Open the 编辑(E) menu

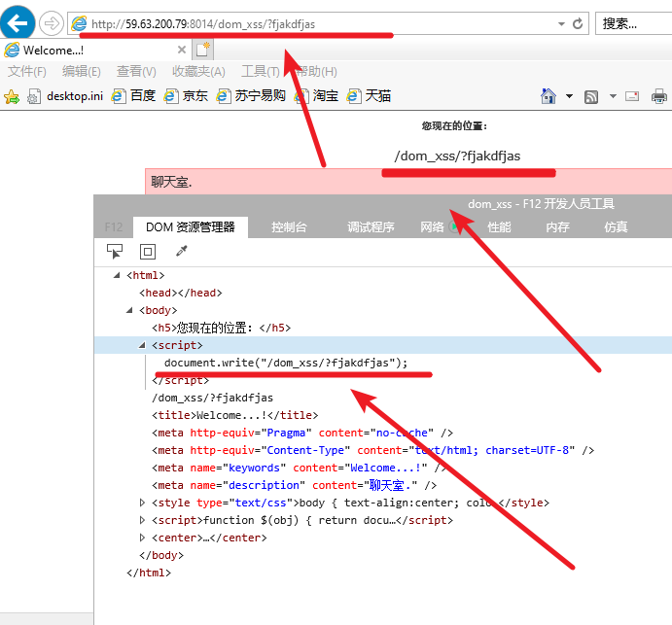tap(81, 71)
